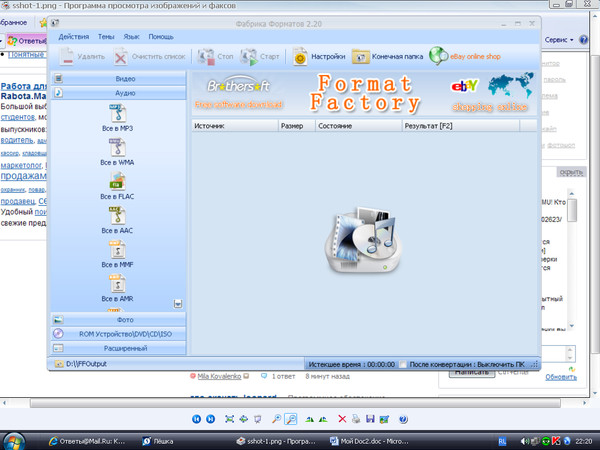The height and width of the screenshot is (450, 600).
Task: Click the Состояние column header
Action: [359, 126]
